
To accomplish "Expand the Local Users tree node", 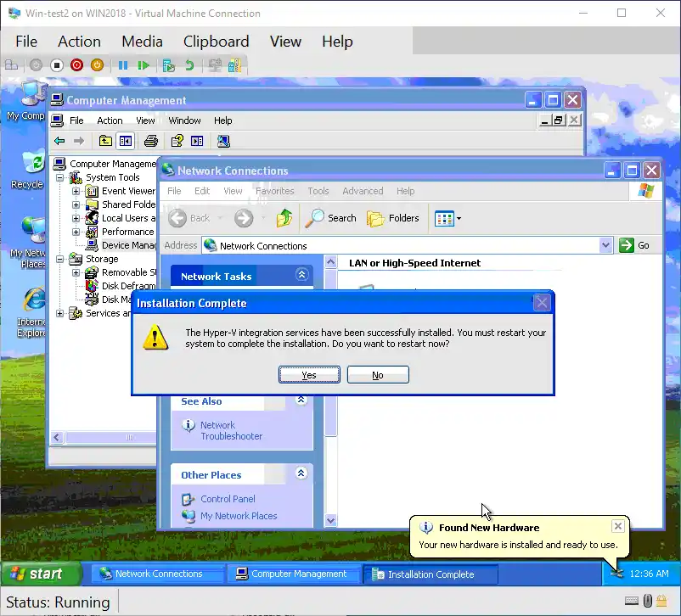I will click(76, 218).
